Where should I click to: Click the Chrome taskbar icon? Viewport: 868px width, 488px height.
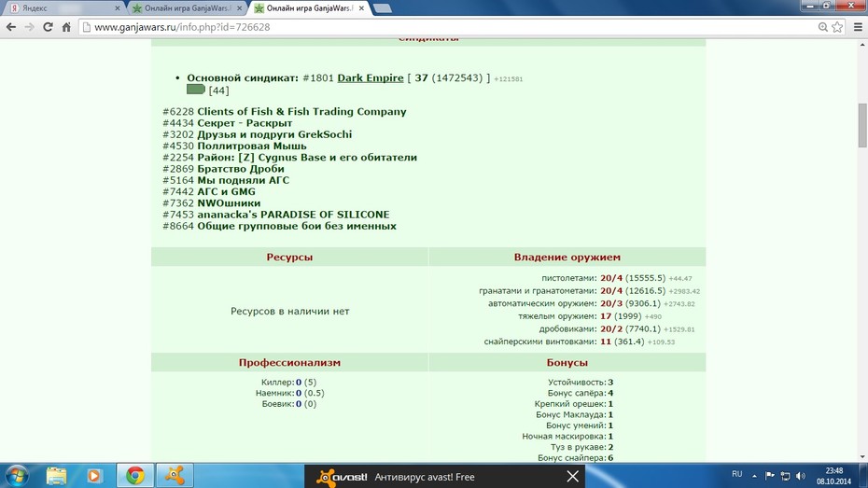(135, 476)
